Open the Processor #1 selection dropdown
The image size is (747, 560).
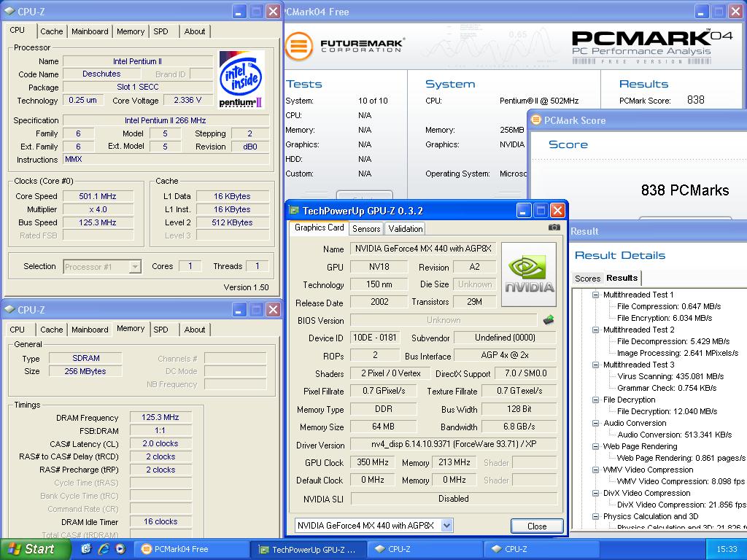point(135,267)
